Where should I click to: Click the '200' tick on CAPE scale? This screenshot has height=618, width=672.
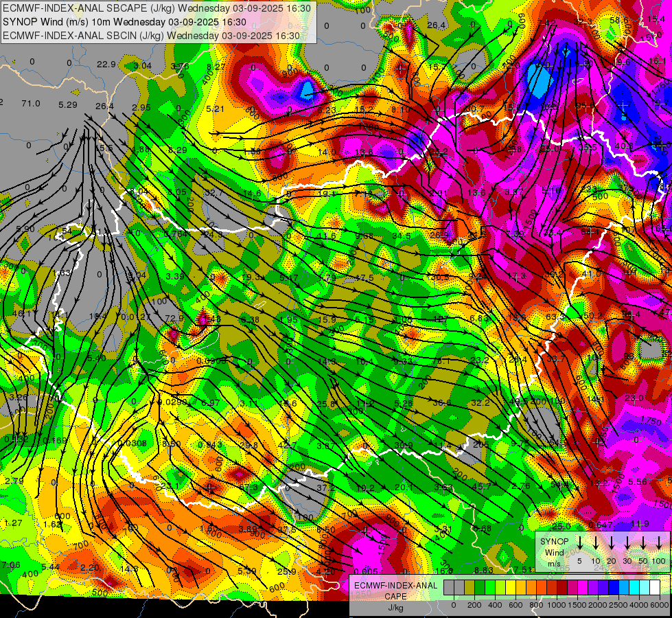(x=474, y=605)
